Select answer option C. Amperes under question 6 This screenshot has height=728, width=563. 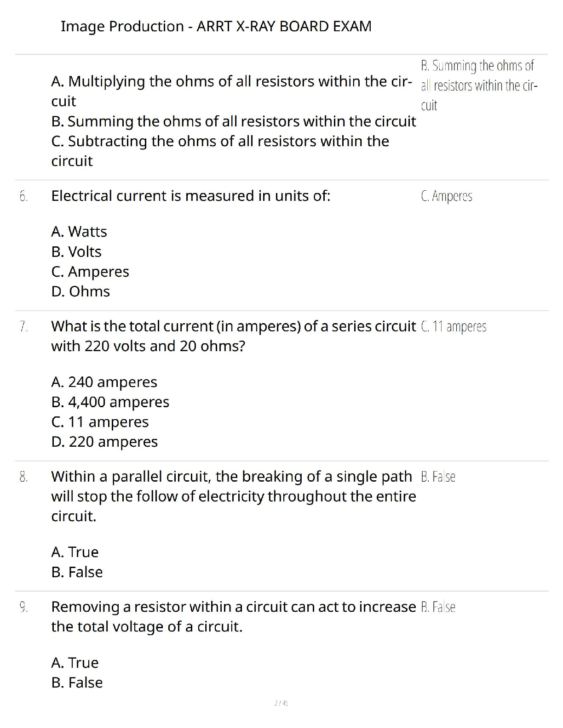[90, 272]
